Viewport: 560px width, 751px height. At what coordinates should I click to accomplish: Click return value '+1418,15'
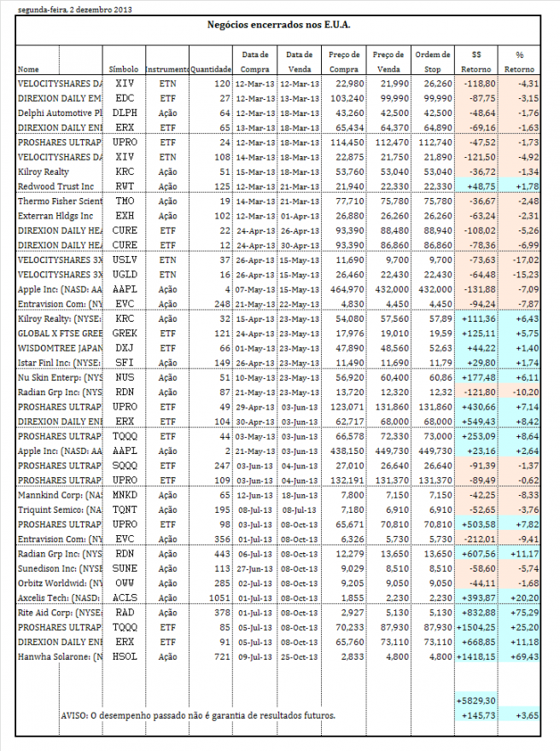click(x=476, y=656)
